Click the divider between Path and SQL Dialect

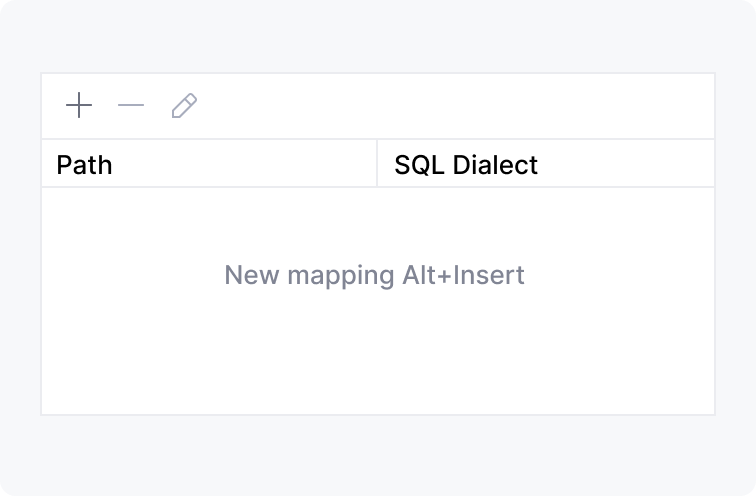377,164
